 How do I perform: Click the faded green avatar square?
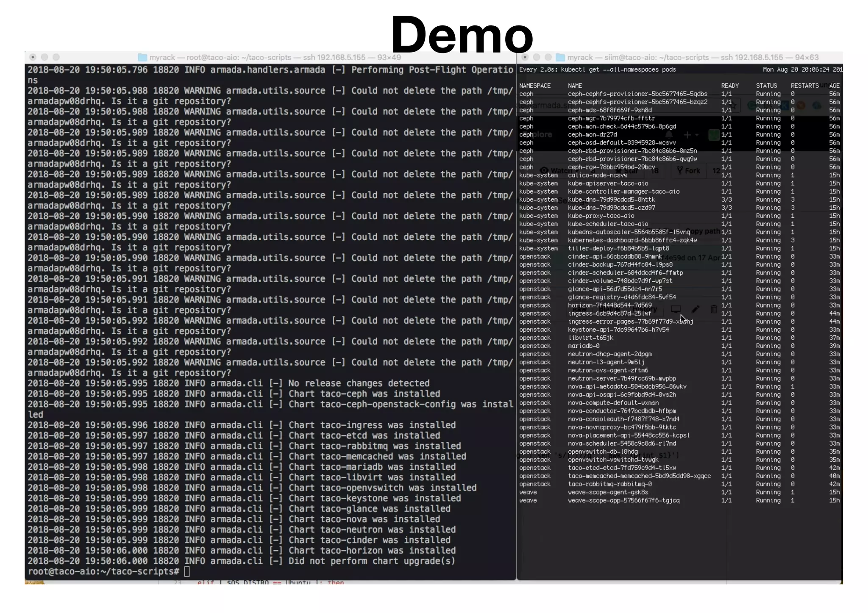(x=714, y=135)
